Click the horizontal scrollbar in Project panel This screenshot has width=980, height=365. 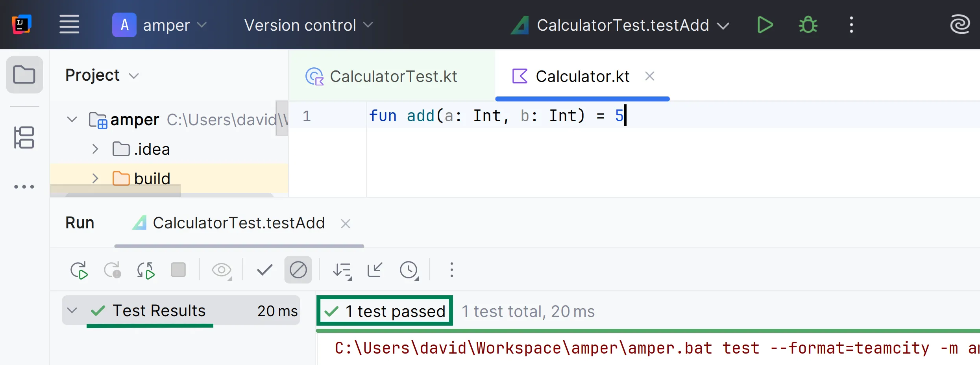[x=169, y=195]
